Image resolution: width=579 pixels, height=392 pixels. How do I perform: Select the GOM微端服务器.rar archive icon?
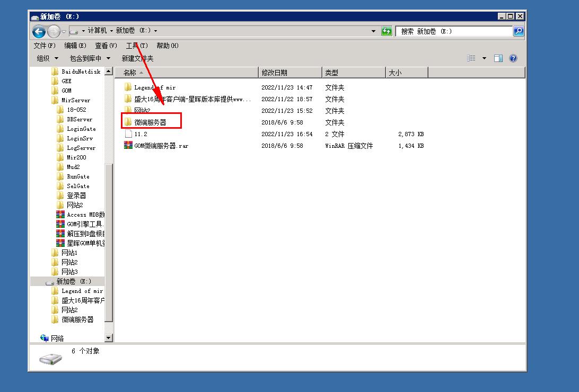pos(128,145)
